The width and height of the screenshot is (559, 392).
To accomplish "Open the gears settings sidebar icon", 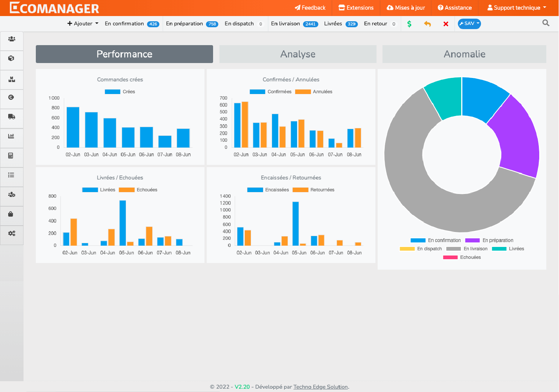I will [12, 233].
